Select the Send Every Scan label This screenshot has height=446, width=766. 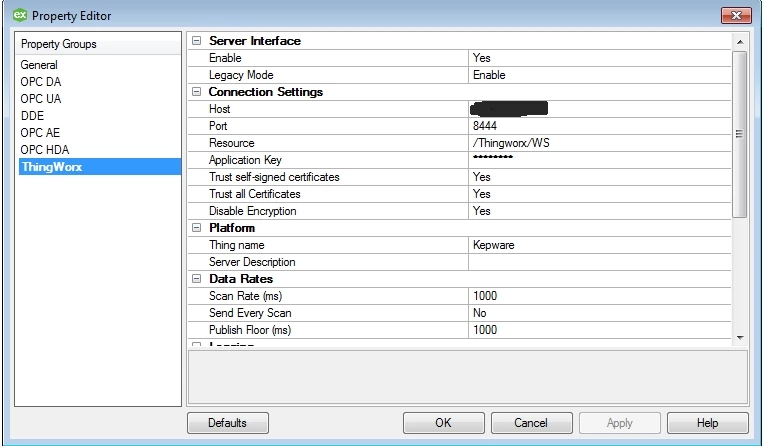tap(250, 313)
